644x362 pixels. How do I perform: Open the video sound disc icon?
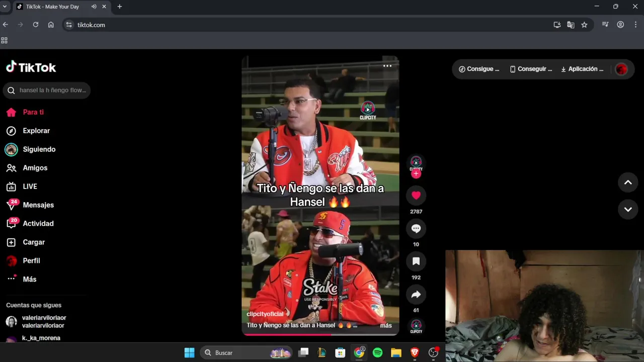(416, 326)
